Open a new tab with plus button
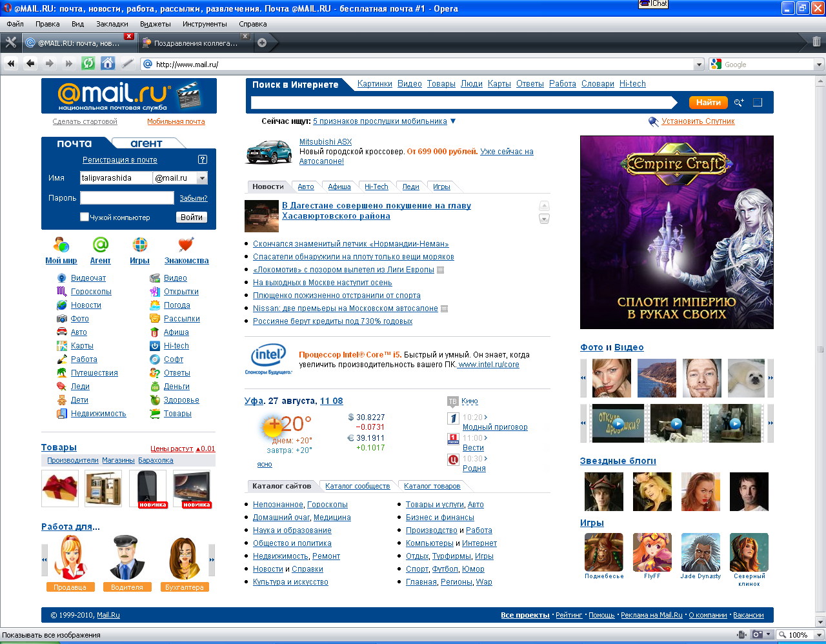826x644 pixels. pyautogui.click(x=262, y=43)
